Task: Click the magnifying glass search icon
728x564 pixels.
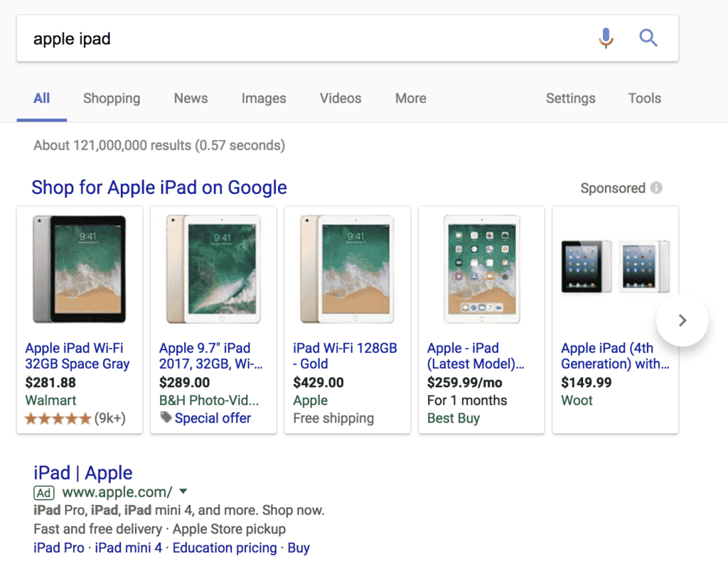Action: click(x=648, y=38)
